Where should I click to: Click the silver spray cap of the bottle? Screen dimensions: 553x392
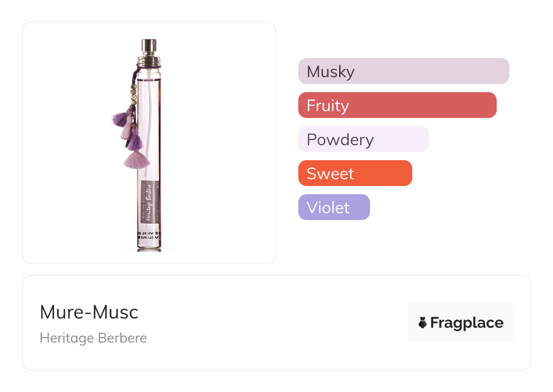[x=149, y=45]
